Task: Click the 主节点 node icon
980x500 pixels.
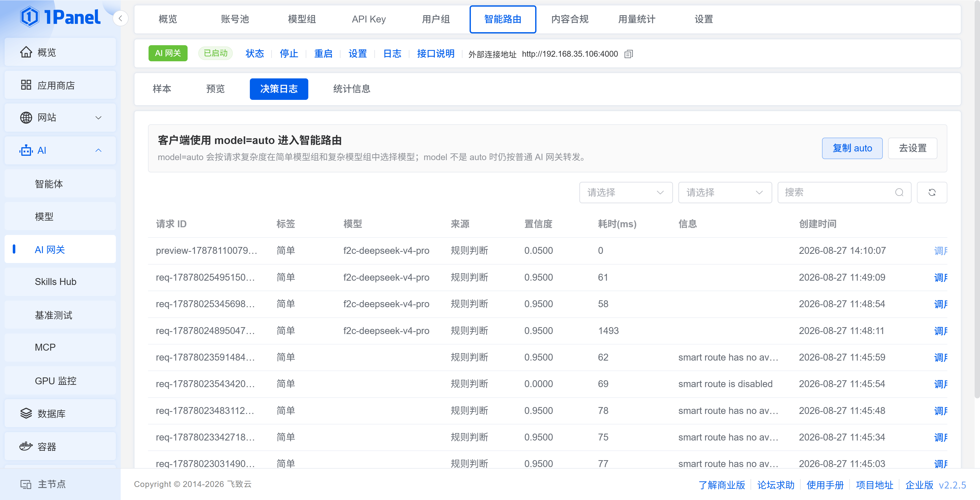Action: (26, 484)
